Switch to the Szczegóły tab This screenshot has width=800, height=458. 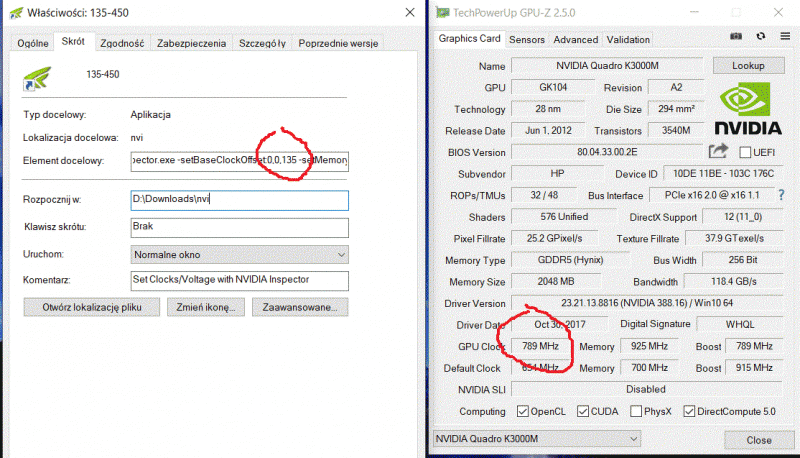tap(262, 43)
